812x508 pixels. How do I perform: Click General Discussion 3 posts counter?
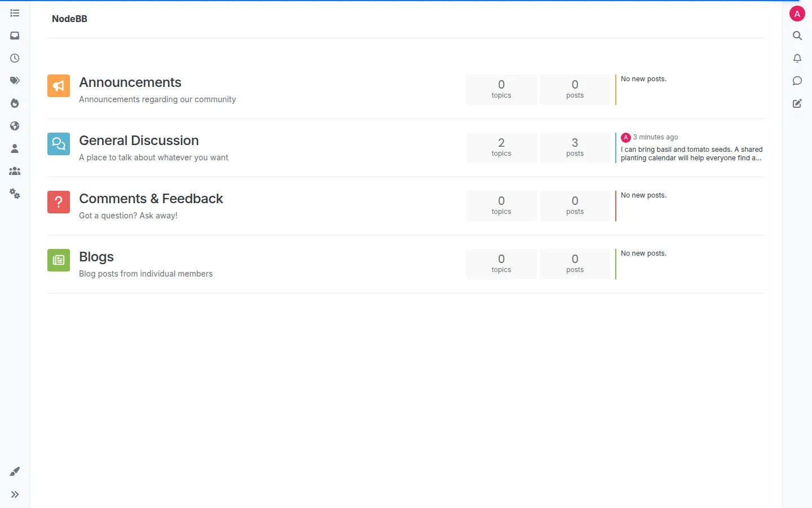[x=575, y=147]
